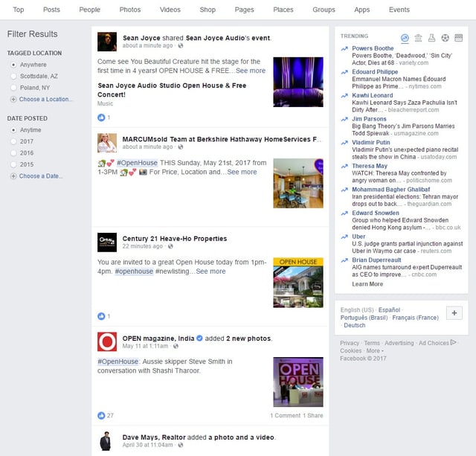Click Ad Choices triangle icon

click(x=453, y=342)
